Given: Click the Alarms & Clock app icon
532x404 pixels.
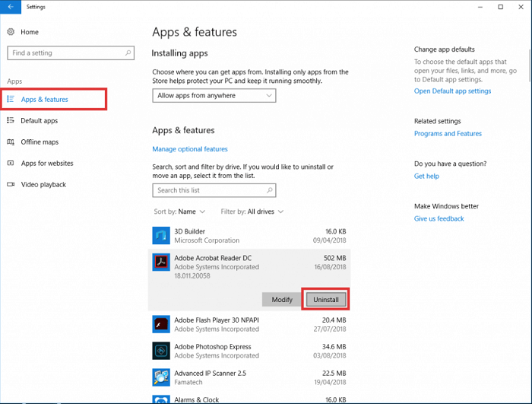Looking at the screenshot, I should 161,399.
